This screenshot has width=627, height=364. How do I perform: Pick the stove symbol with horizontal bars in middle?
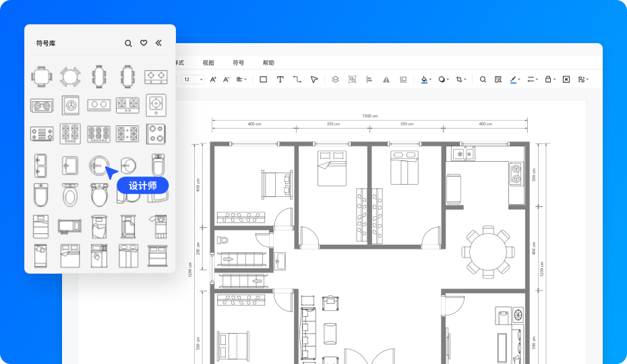(42, 134)
